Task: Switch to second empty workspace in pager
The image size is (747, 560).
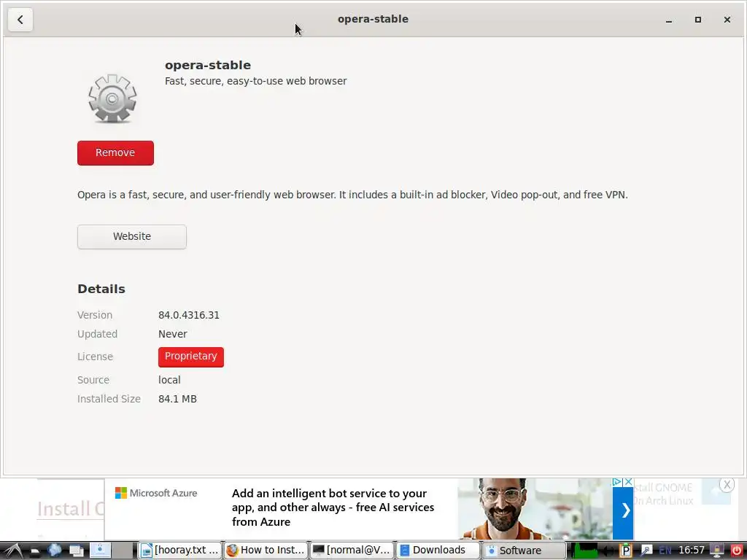Action: pos(123,550)
